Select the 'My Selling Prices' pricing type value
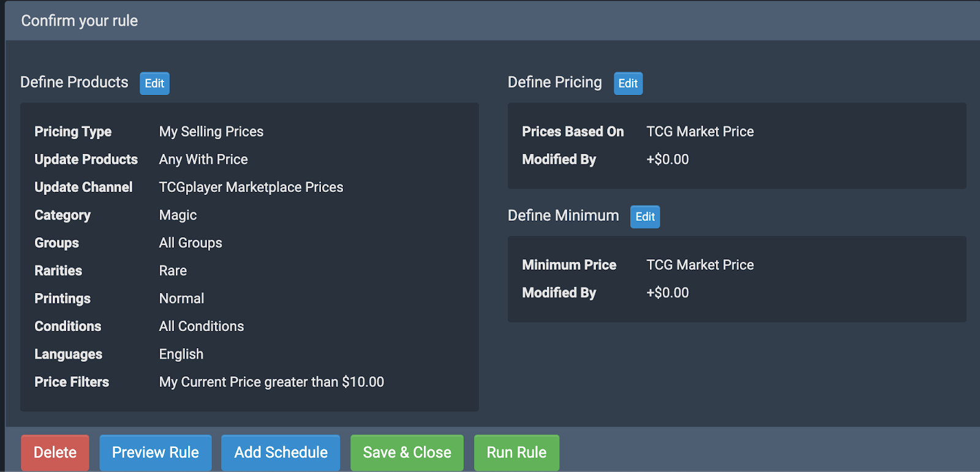The height and width of the screenshot is (472, 980). 211,132
